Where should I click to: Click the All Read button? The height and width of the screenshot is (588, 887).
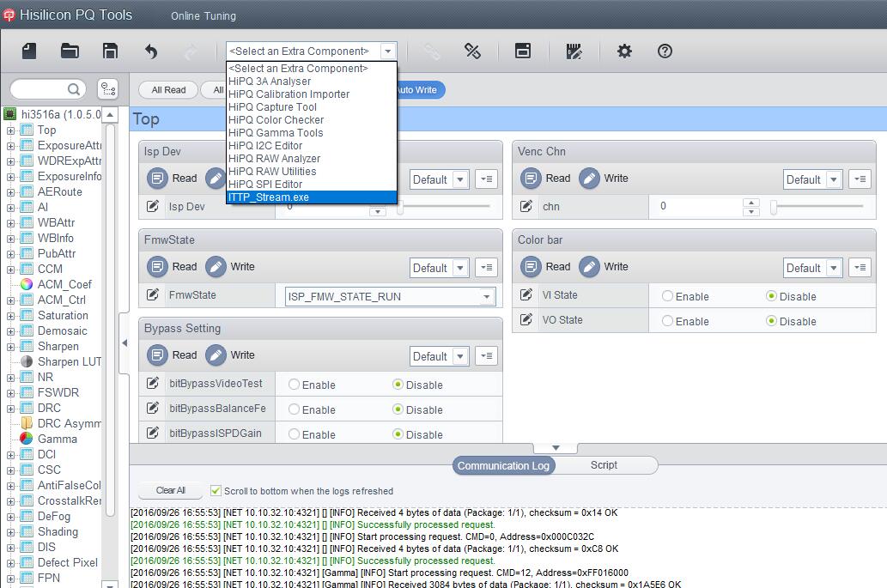click(168, 90)
